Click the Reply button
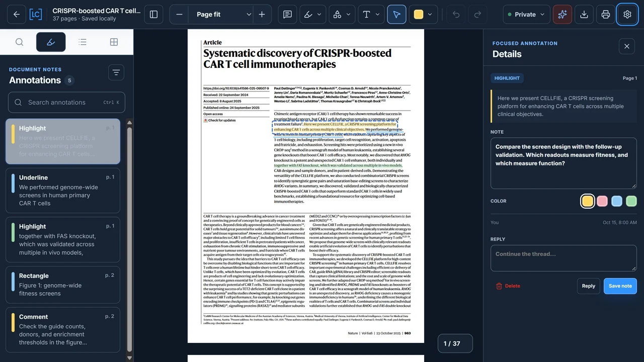This screenshot has width=644, height=362. pos(589,286)
